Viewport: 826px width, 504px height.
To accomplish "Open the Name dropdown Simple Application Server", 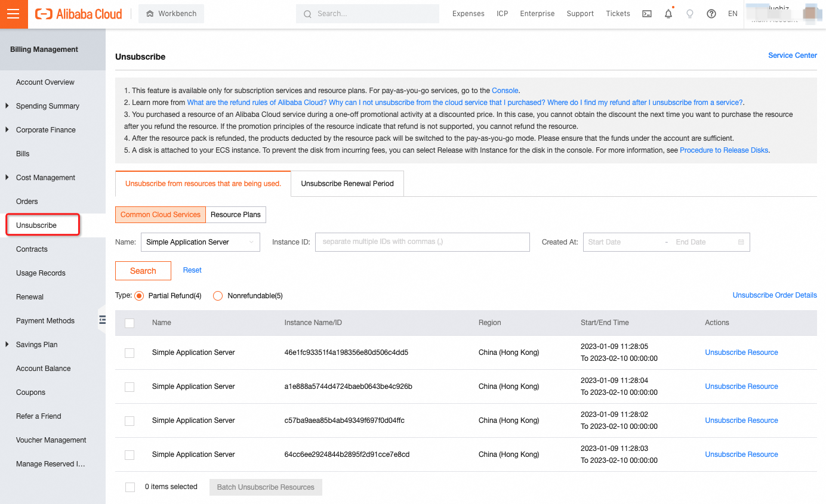I will pyautogui.click(x=201, y=242).
